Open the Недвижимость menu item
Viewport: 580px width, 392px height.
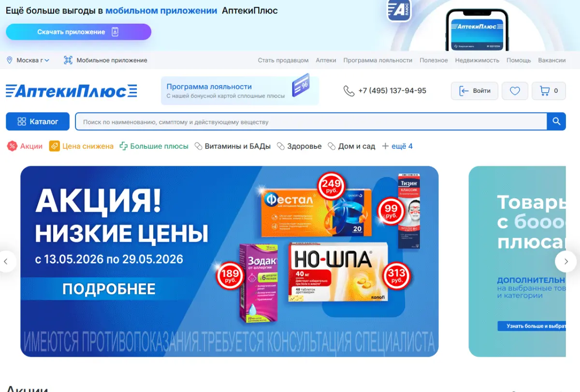(477, 60)
